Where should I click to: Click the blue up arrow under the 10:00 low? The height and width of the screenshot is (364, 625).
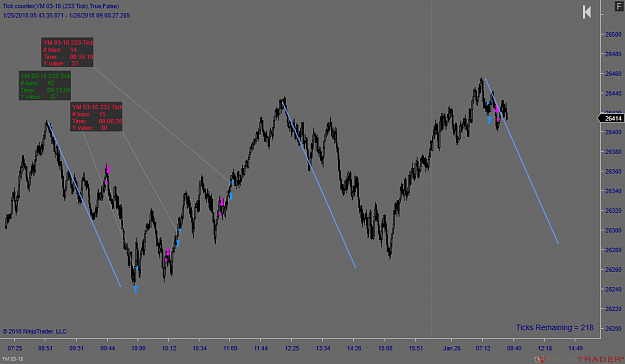tap(136, 289)
